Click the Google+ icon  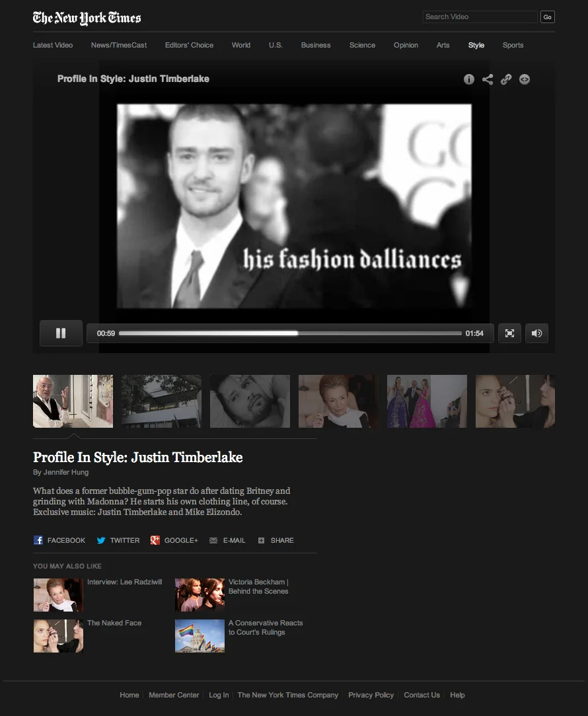coord(155,540)
